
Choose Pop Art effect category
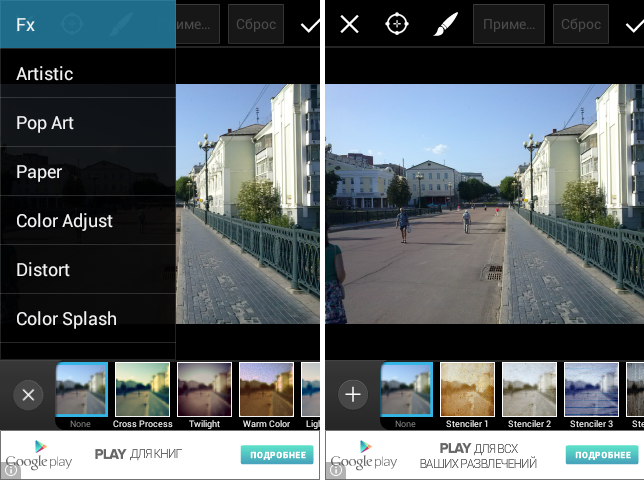(87, 123)
